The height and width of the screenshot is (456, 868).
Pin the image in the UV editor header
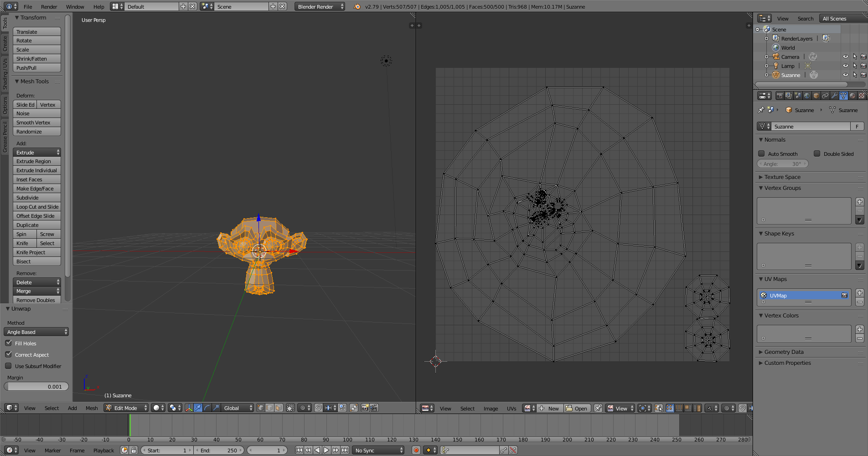[x=598, y=408]
